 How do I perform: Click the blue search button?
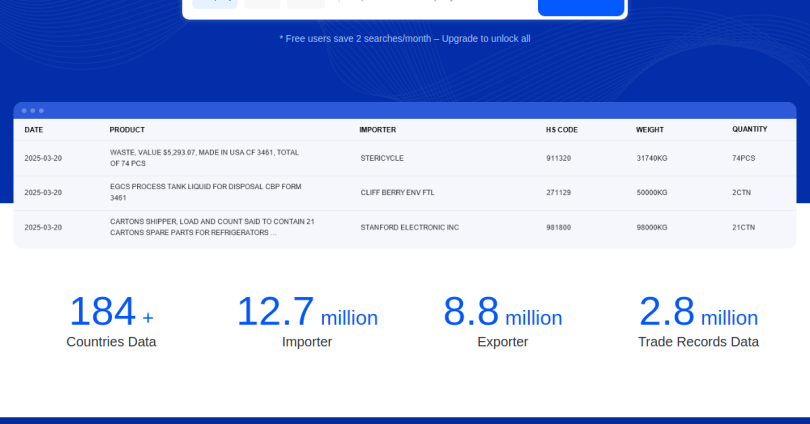[581, 6]
